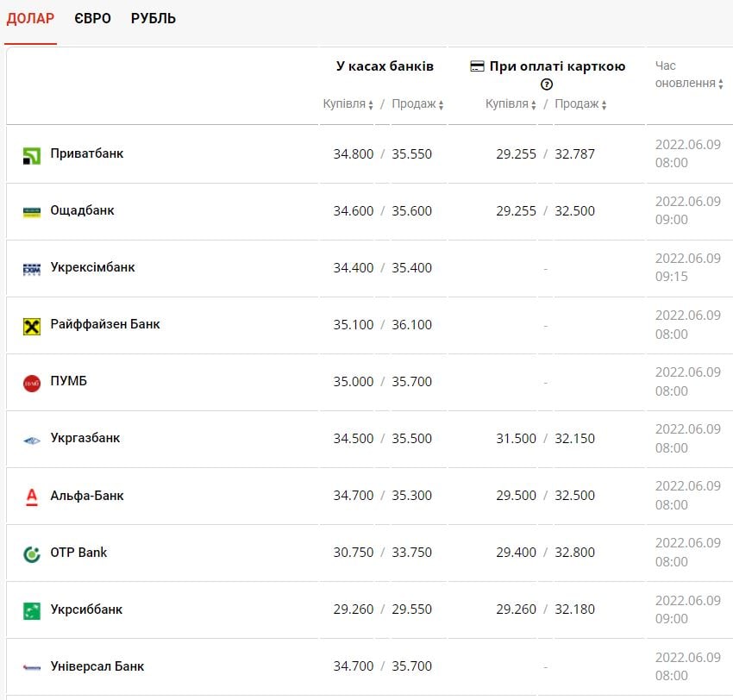Click the Укрексімбанк logo icon

pyautogui.click(x=32, y=269)
